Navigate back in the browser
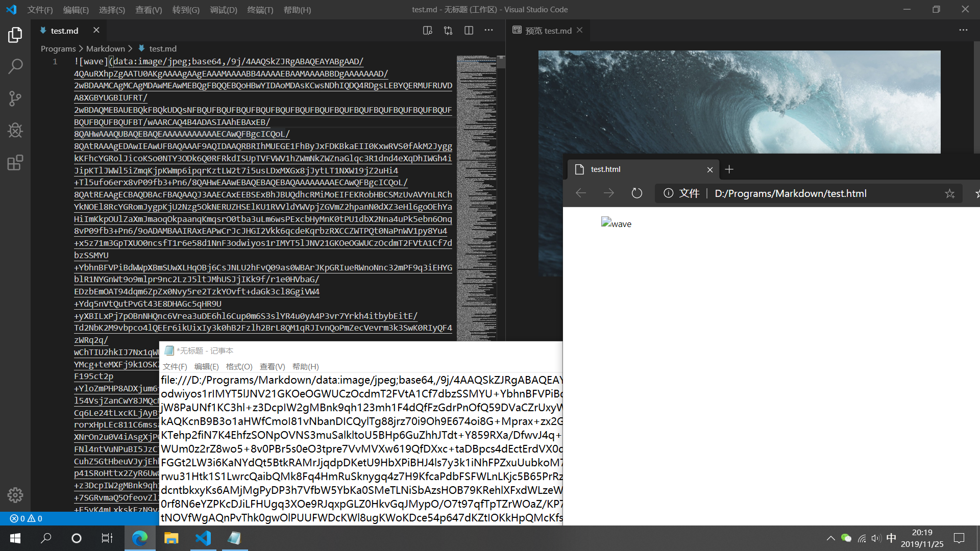 click(x=580, y=193)
